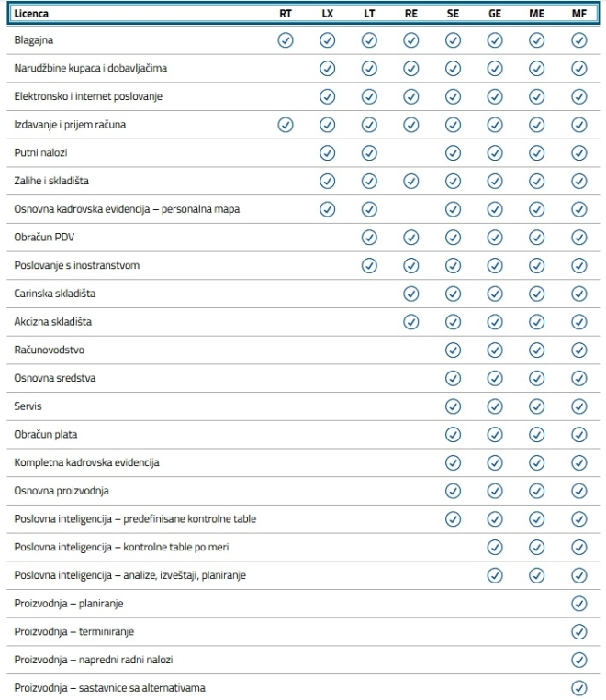Click GE checkmark for kontrolne table po meri
This screenshot has width=606, height=700.
point(495,547)
